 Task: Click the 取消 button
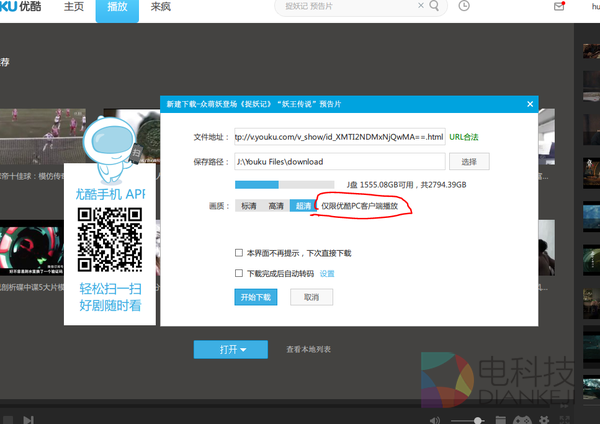pos(311,297)
